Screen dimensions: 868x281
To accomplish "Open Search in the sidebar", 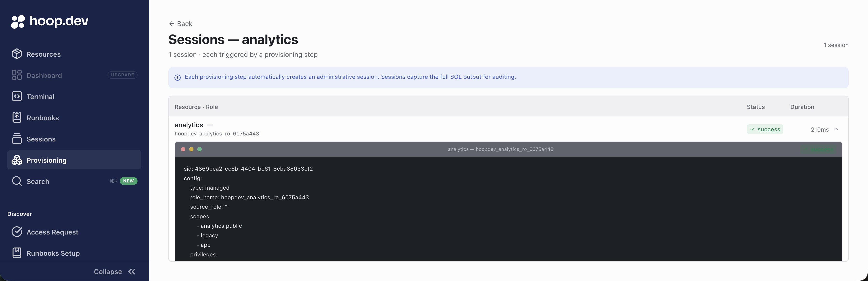I will tap(74, 181).
